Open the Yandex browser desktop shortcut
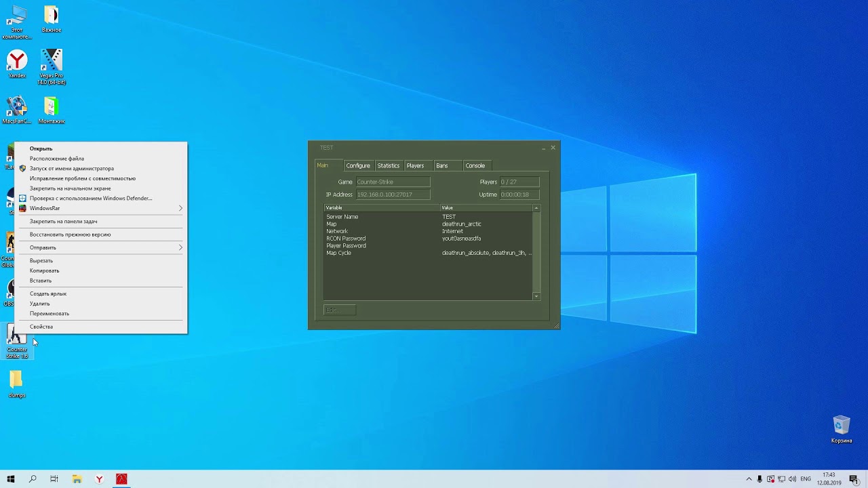 coord(17,64)
